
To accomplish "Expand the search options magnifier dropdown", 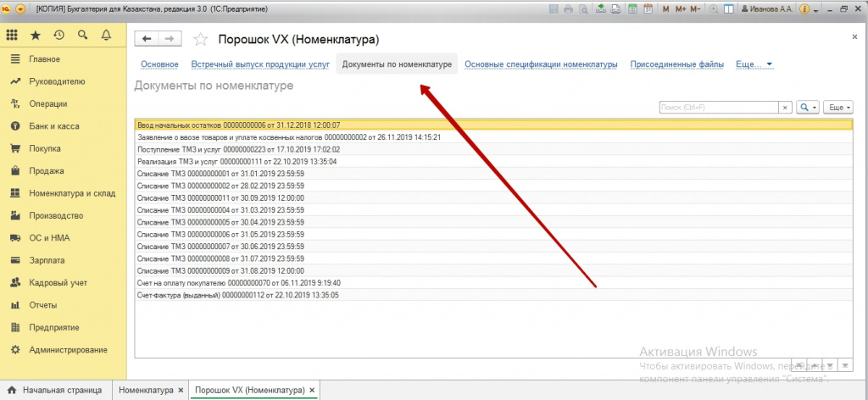I will point(808,108).
